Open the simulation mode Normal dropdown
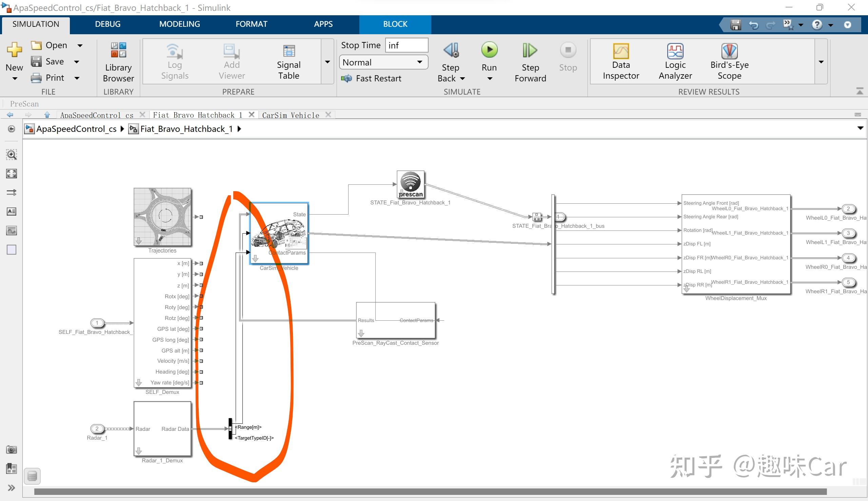Screen dimensions: 868x501 [x=383, y=62]
